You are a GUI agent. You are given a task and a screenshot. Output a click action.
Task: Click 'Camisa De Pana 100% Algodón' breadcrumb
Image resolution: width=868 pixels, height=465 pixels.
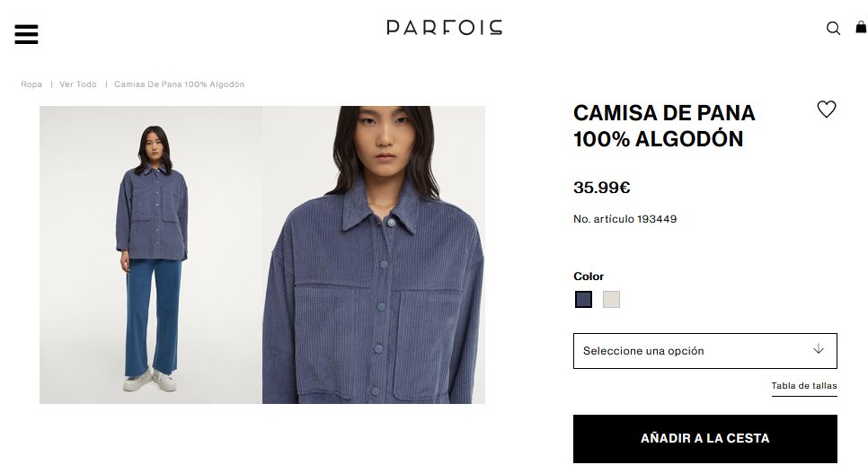(x=180, y=84)
